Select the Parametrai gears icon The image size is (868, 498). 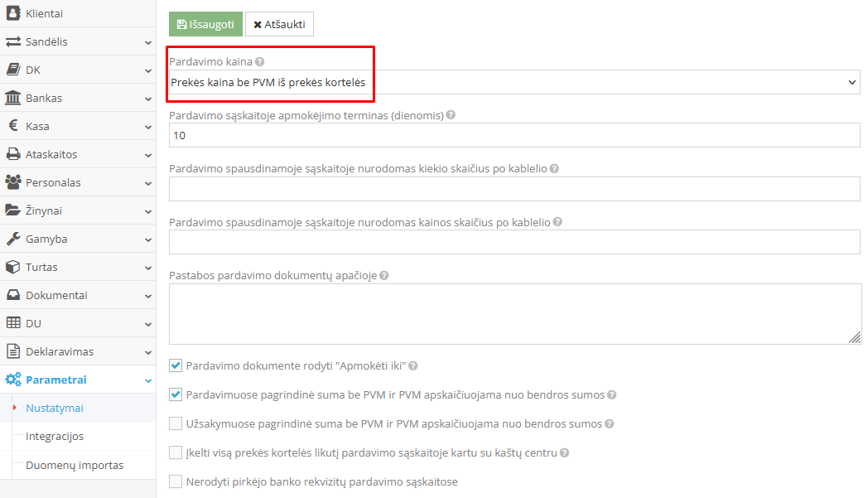[x=11, y=380]
